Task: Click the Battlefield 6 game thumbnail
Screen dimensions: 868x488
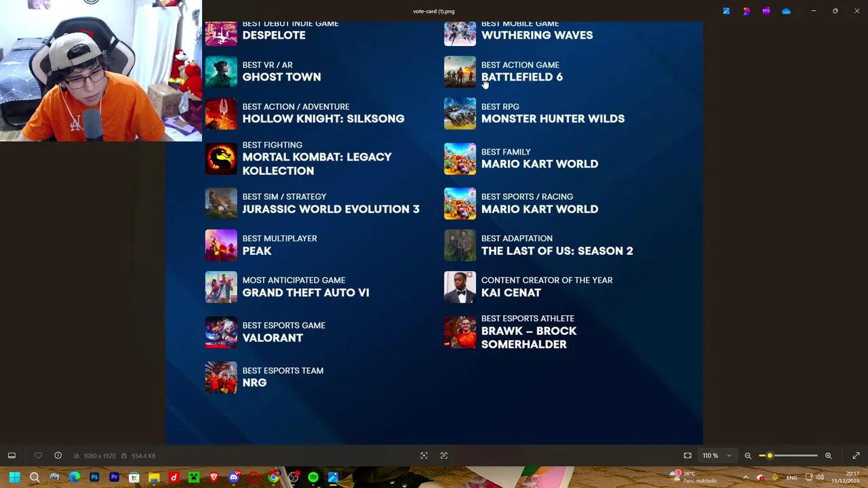Action: [460, 71]
